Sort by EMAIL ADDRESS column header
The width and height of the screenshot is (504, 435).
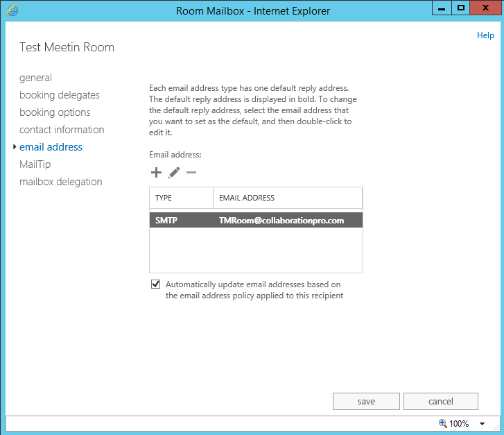click(288, 198)
